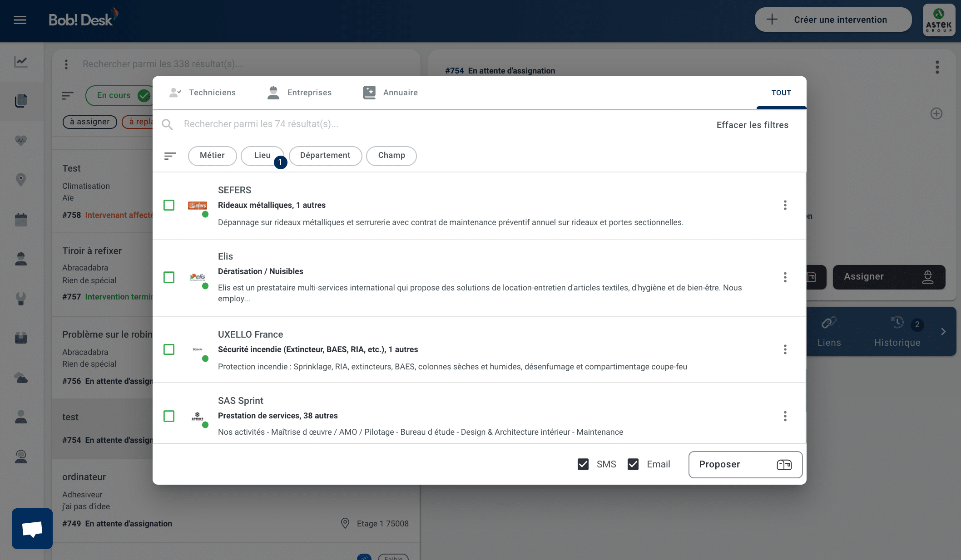Open the hamburger main menu
This screenshot has height=560, width=961.
20,20
